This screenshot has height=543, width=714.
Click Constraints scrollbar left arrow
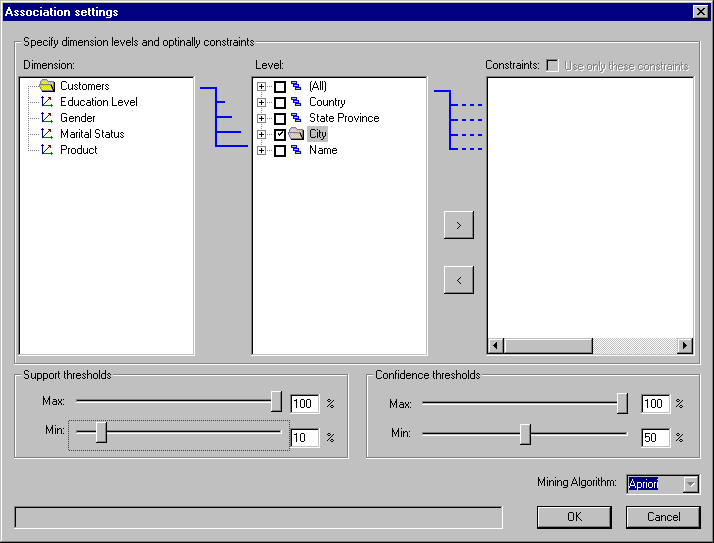point(496,346)
